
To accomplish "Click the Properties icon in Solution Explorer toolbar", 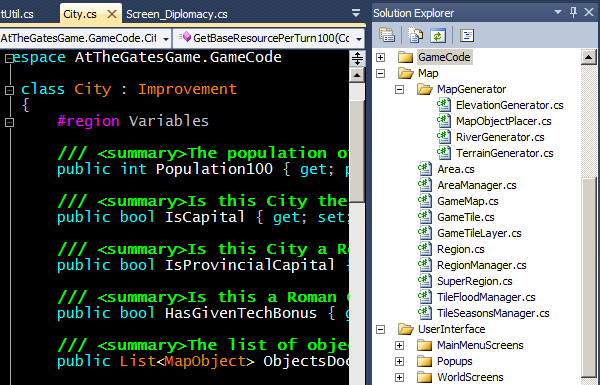I will pos(386,36).
